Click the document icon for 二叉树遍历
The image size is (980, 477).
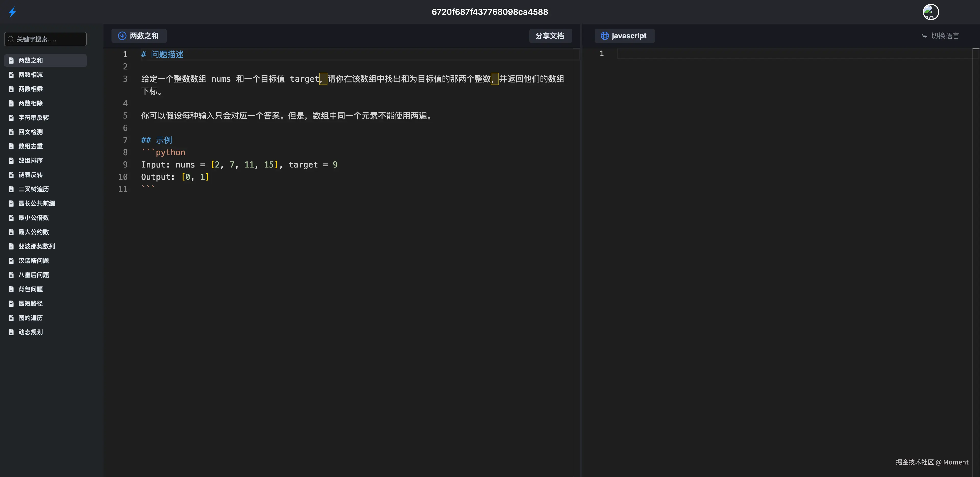pos(11,189)
